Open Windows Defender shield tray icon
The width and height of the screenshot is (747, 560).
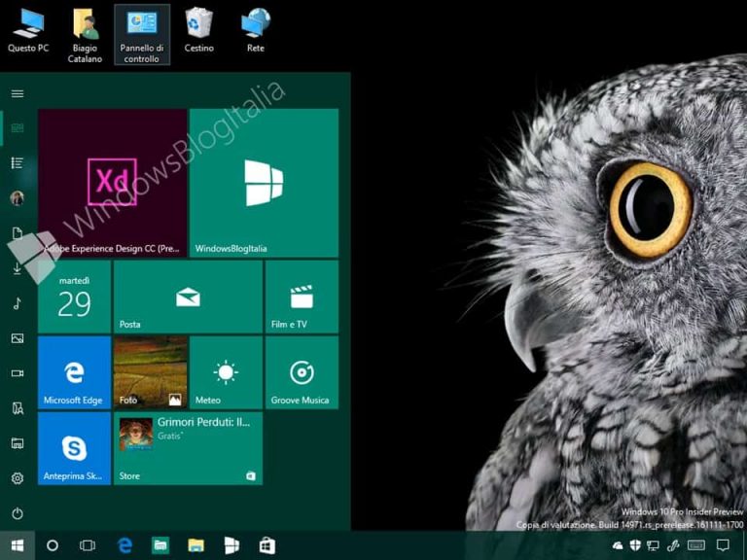tap(635, 545)
